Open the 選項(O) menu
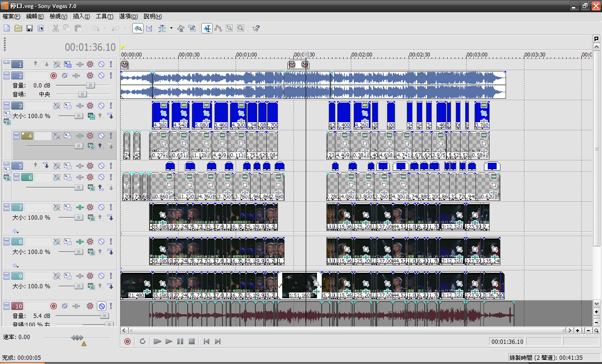 (x=128, y=16)
